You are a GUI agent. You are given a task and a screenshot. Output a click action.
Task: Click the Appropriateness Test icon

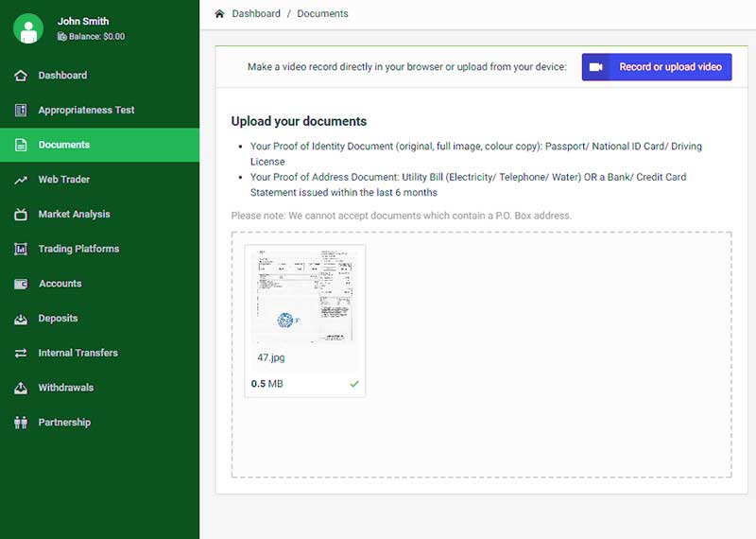point(21,111)
